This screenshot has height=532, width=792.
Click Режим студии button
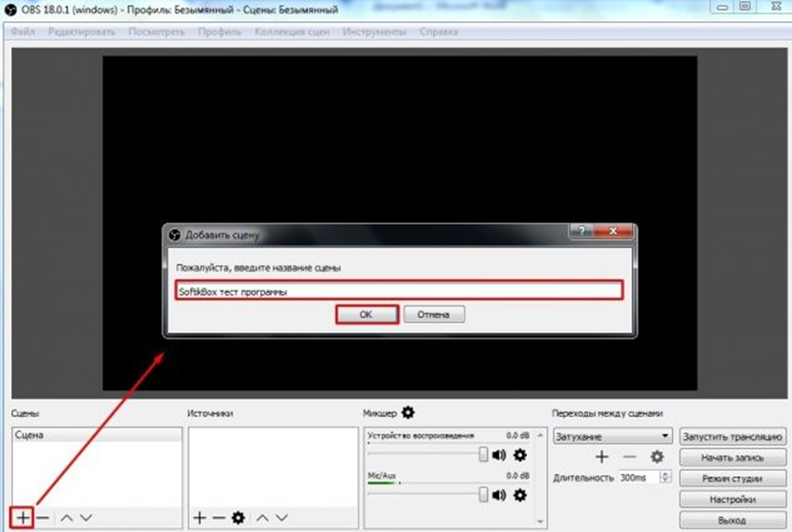pos(732,478)
